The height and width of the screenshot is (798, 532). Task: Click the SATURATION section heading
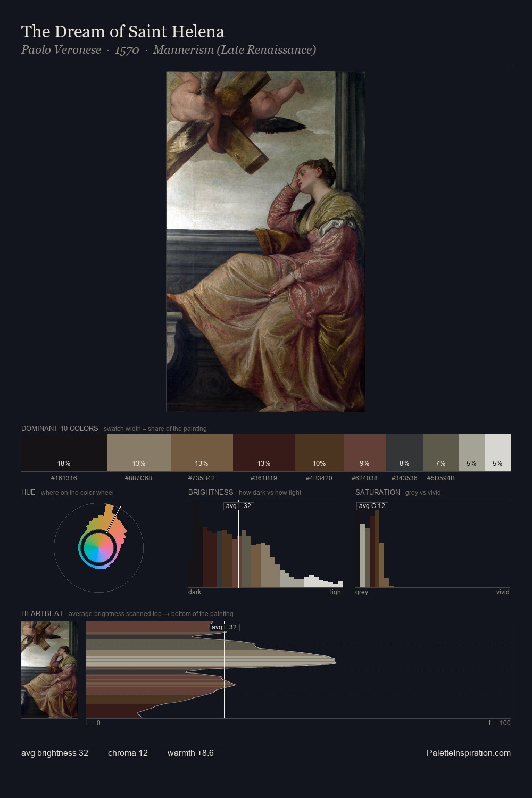[378, 492]
